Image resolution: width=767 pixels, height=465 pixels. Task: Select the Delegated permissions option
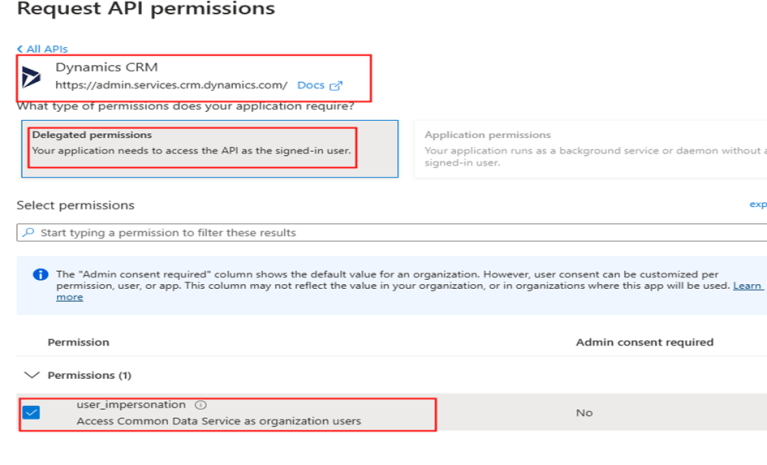point(91,135)
